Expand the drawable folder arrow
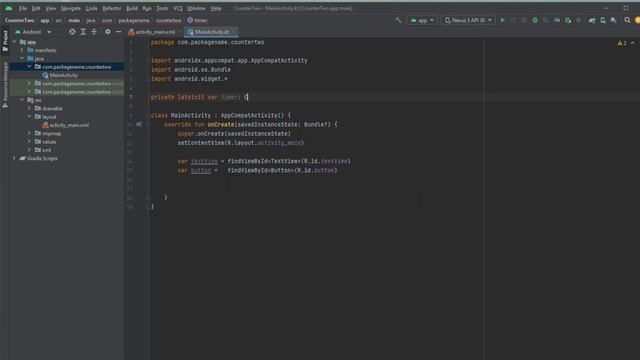 29,108
